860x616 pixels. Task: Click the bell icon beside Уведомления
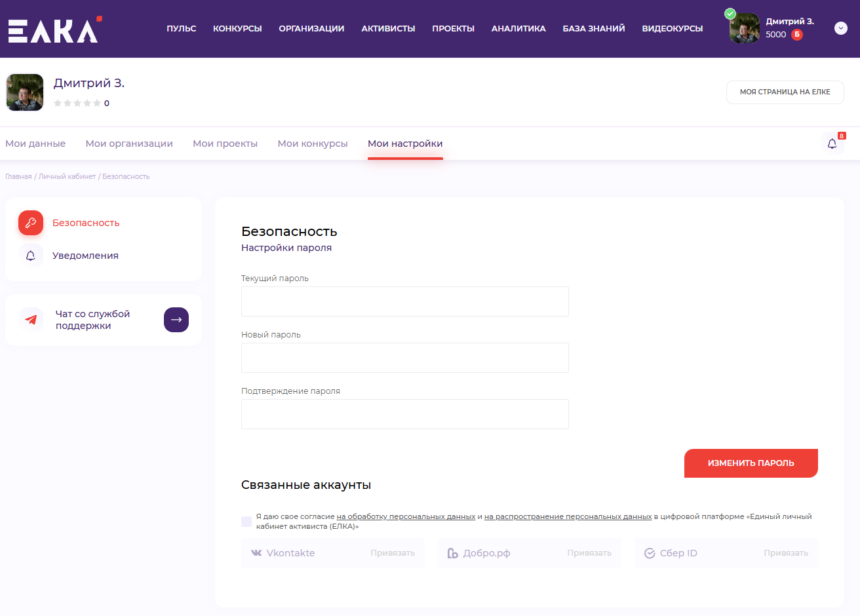31,256
